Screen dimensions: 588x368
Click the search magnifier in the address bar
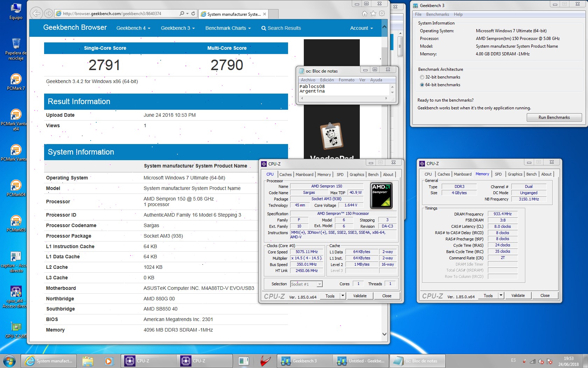182,13
